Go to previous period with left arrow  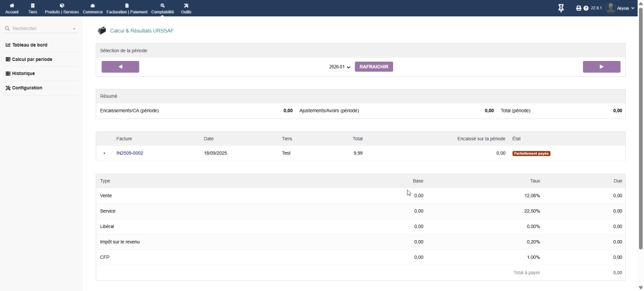[x=120, y=67]
